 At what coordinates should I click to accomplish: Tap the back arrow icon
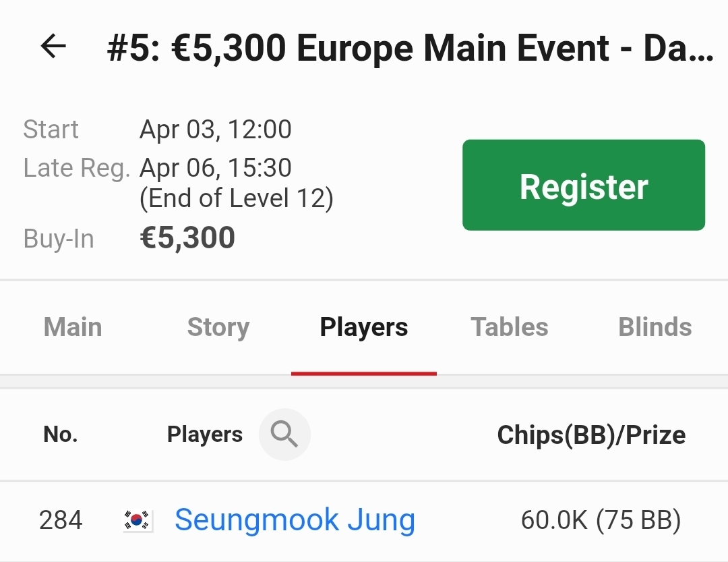pos(53,47)
